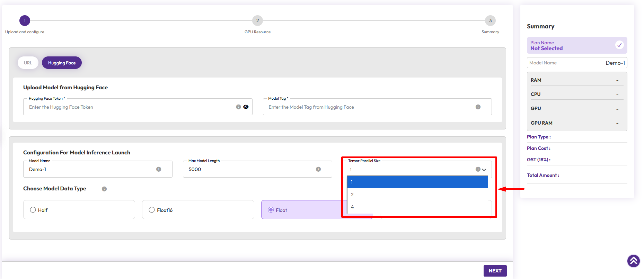Click info icon in Max Model Length field
The width and height of the screenshot is (644, 279).
318,169
